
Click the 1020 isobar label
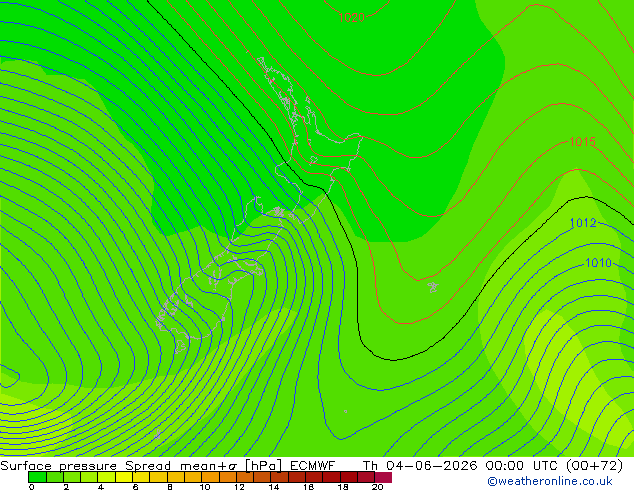coord(351,17)
